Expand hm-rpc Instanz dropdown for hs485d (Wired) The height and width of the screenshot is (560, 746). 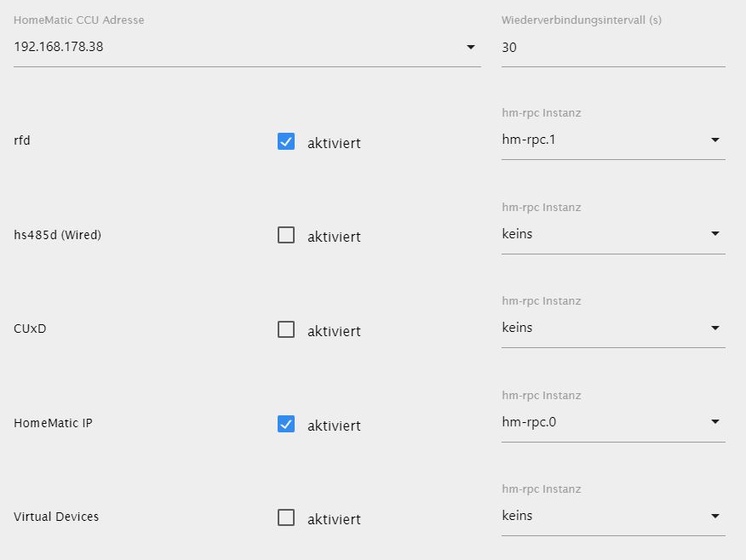[x=613, y=234]
